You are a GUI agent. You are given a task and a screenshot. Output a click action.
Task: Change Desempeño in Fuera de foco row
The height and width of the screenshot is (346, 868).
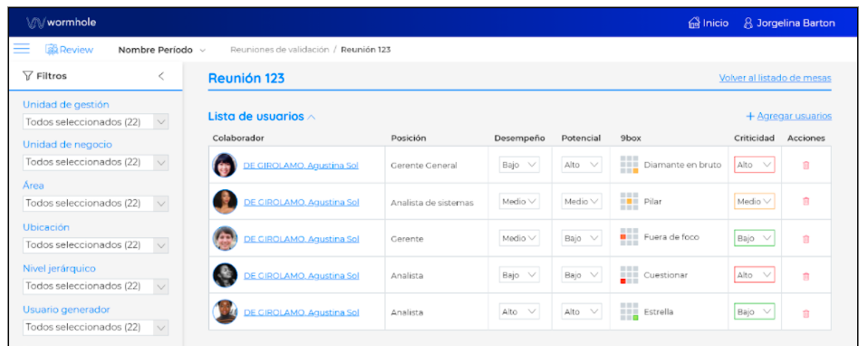[x=519, y=238]
